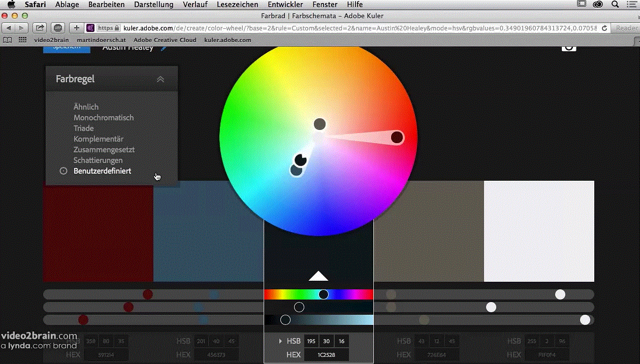Click the pencil icon to rename the Austin Healey theme
640x364 pixels.
click(x=164, y=48)
